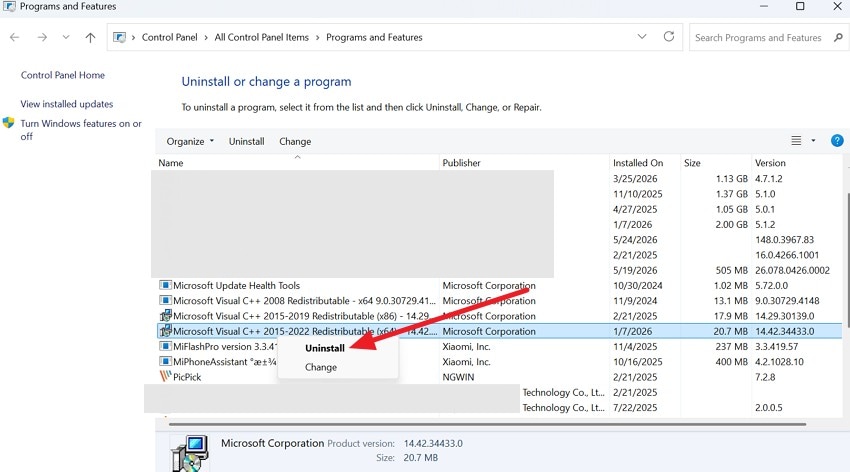Select MiPhoneAssistant row
850x472 pixels.
[x=499, y=361]
